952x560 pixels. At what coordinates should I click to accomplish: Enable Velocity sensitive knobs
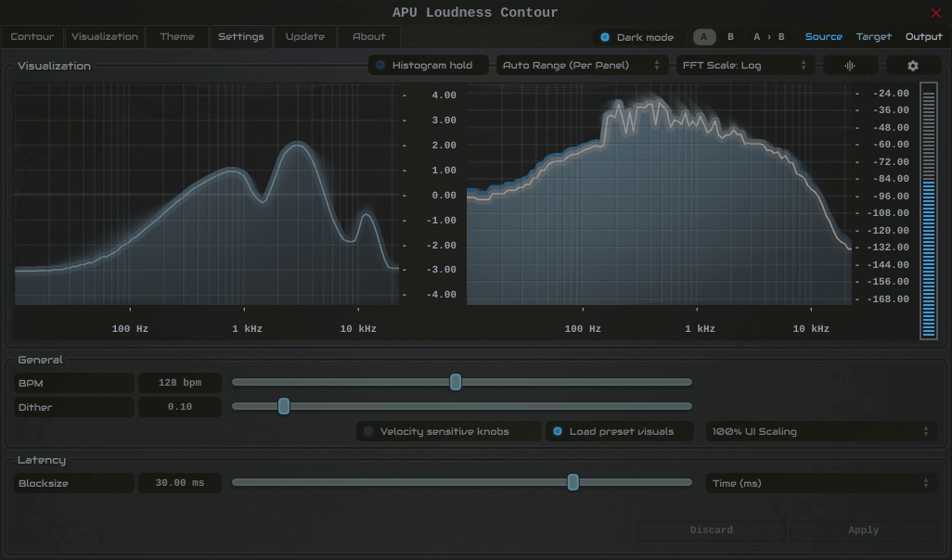448,431
